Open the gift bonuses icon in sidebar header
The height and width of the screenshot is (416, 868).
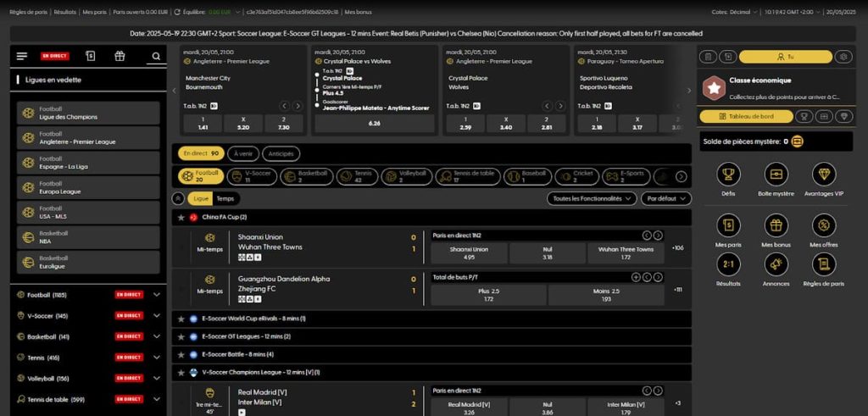[120, 56]
